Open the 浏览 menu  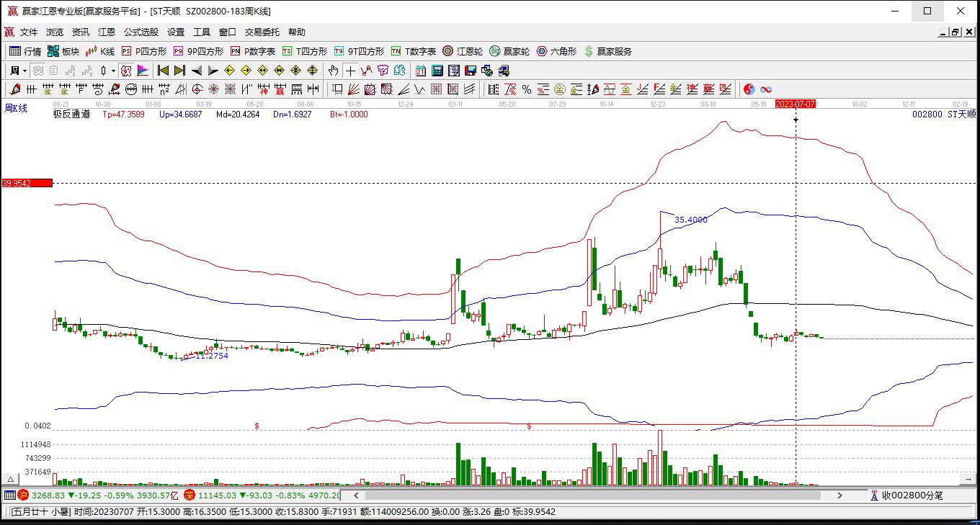(x=55, y=32)
